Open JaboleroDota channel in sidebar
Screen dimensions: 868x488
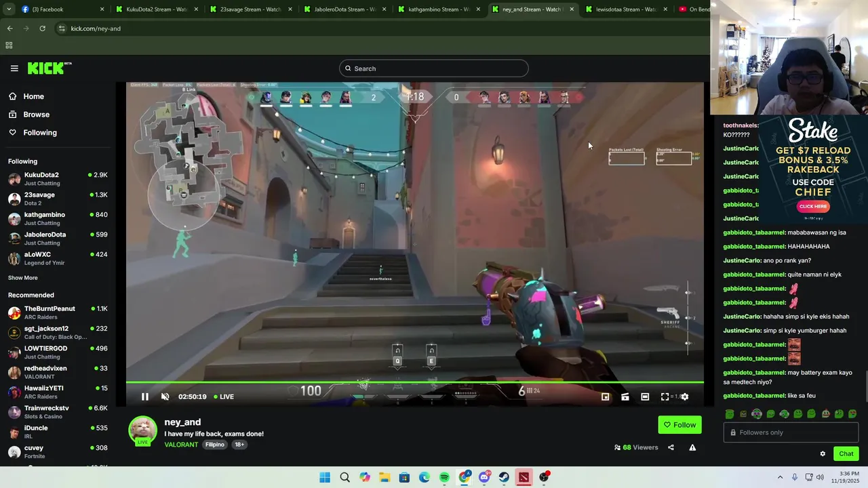pos(58,239)
